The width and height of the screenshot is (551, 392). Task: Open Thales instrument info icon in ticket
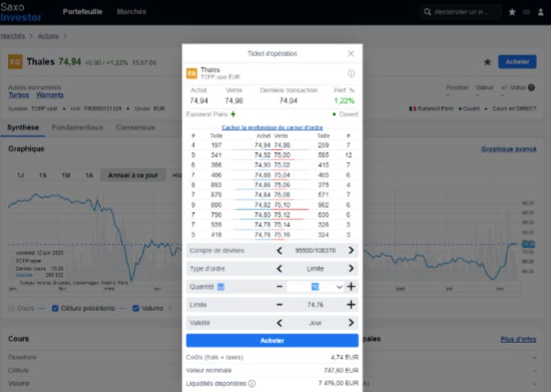351,73
